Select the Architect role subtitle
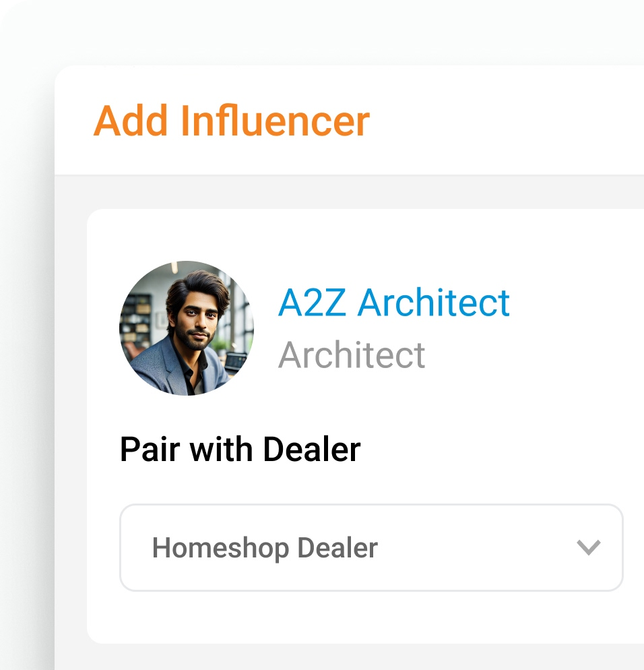Screen dimensions: 644x670 (x=352, y=355)
